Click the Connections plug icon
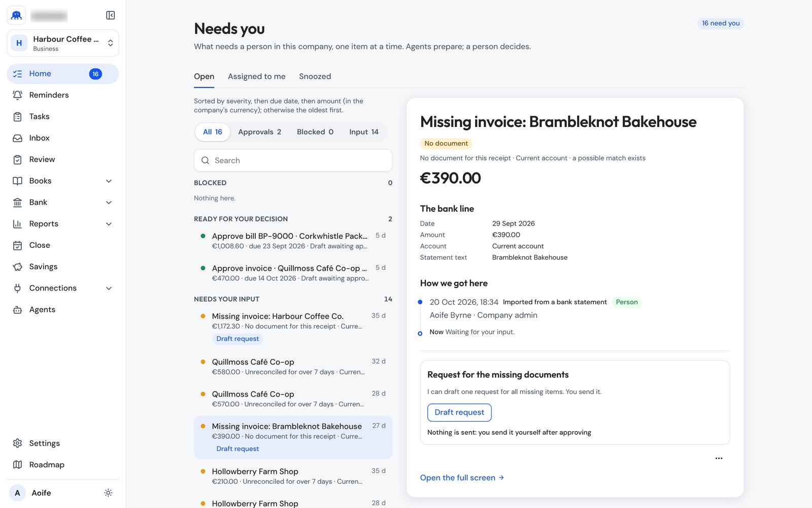Screen dimensions: 812x508 click(17, 288)
